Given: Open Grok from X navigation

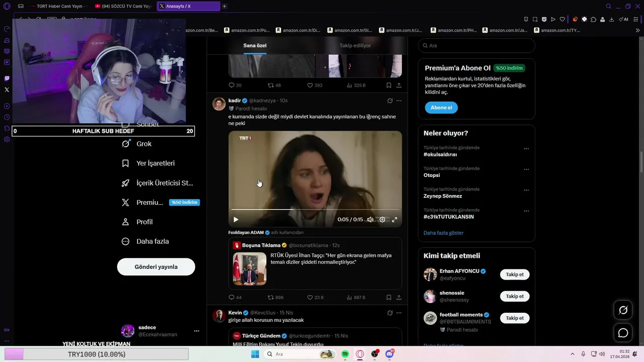Looking at the screenshot, I should 137,144.
